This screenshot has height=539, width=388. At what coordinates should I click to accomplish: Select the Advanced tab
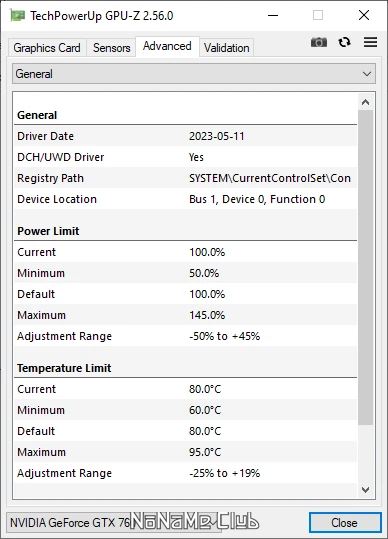[167, 46]
